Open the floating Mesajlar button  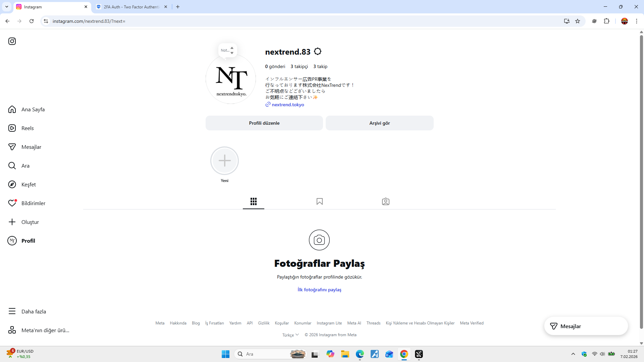point(586,326)
